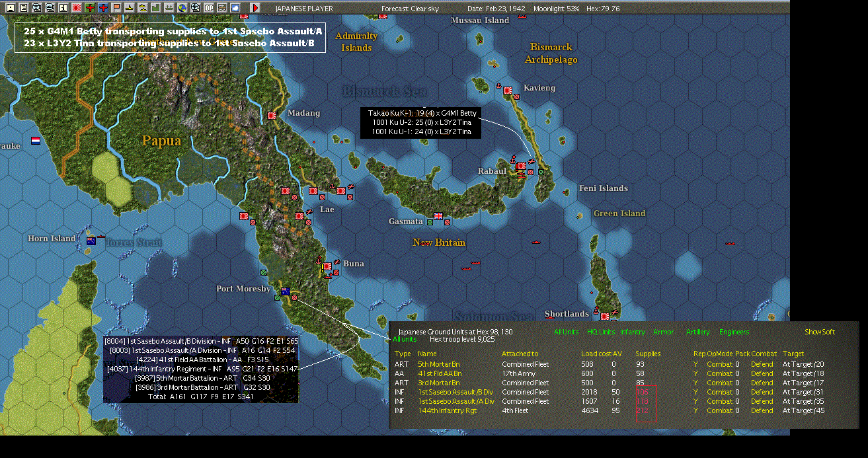Image resolution: width=868 pixels, height=458 pixels.
Task: Click 'At Target/45' for 144th Infantry
Action: (x=803, y=410)
